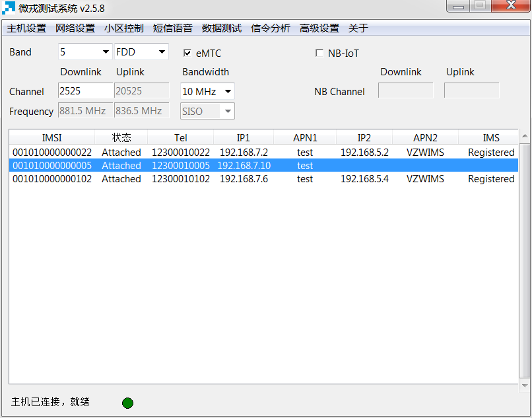The width and height of the screenshot is (532, 418).
Task: Sort by the IP2 column header
Action: tap(364, 137)
